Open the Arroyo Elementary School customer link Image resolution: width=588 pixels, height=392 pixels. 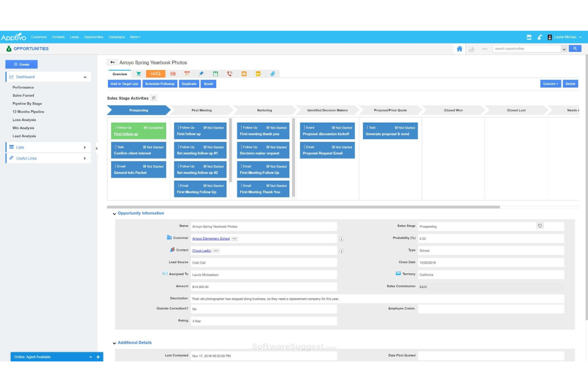(x=211, y=238)
